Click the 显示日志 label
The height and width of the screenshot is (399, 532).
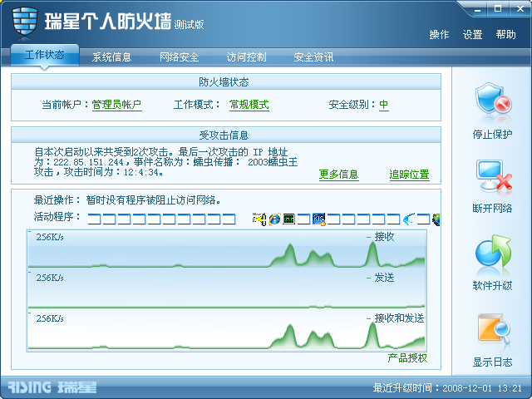click(x=493, y=362)
